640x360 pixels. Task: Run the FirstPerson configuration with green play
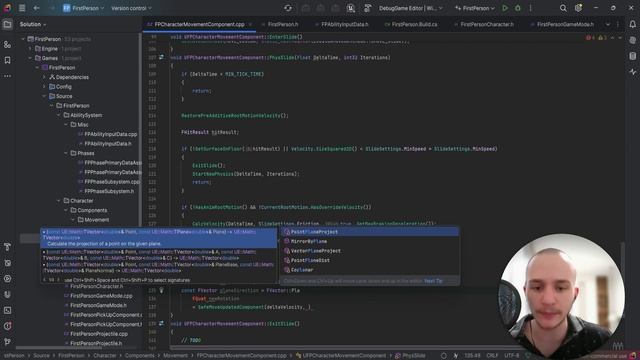click(505, 8)
